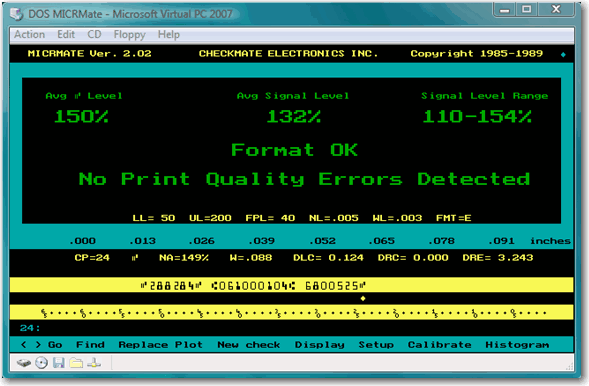Open the Help menu
589x386 pixels.
(x=169, y=35)
